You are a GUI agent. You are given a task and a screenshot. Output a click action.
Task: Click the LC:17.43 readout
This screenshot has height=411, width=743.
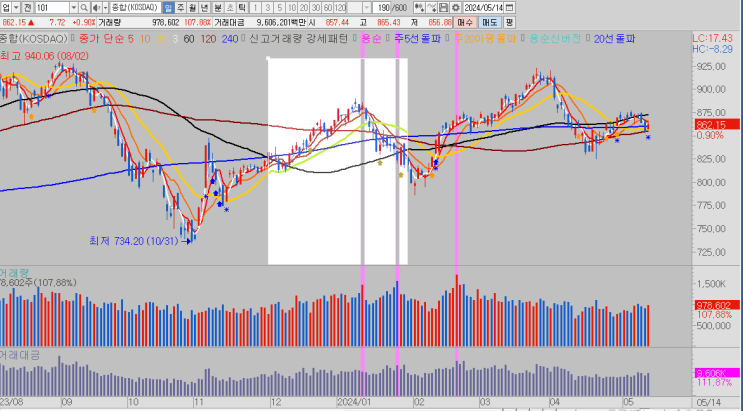click(712, 38)
